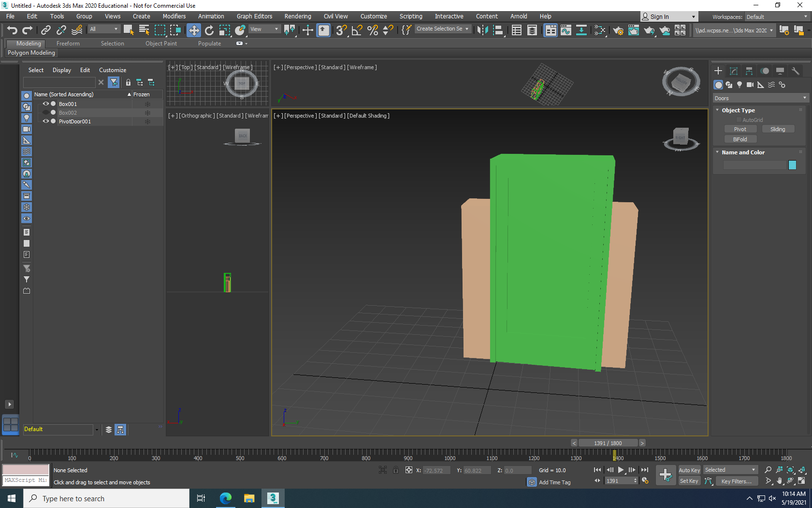The width and height of the screenshot is (812, 508).
Task: Switch to the Object Paint ribbon tab
Action: 161,44
